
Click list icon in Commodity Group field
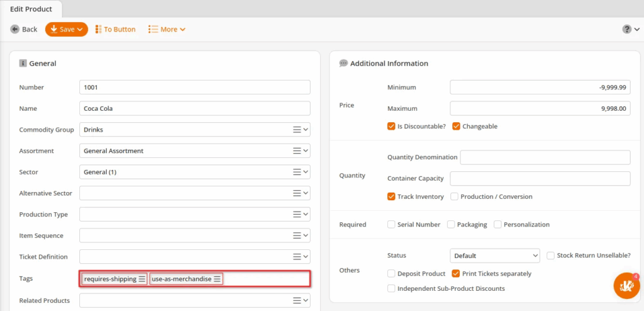point(297,130)
